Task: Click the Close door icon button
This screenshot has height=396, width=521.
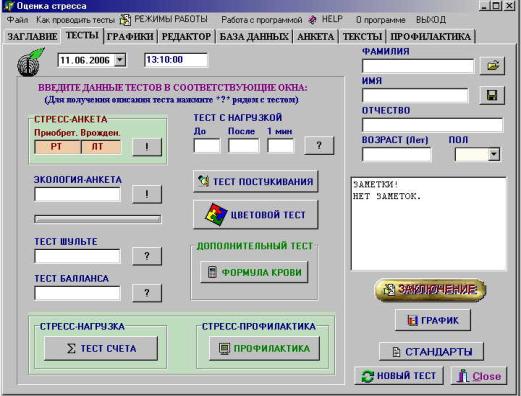Action: 479,376
